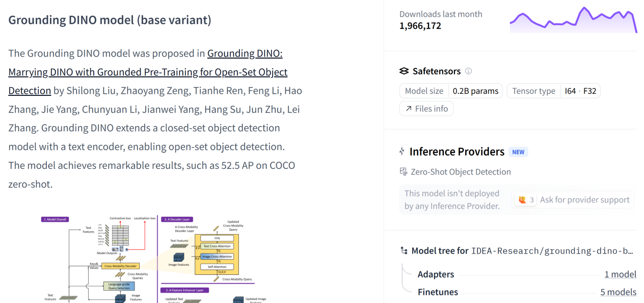This screenshot has width=644, height=303.
Task: Click the arrow icon beside Files info
Action: click(409, 109)
